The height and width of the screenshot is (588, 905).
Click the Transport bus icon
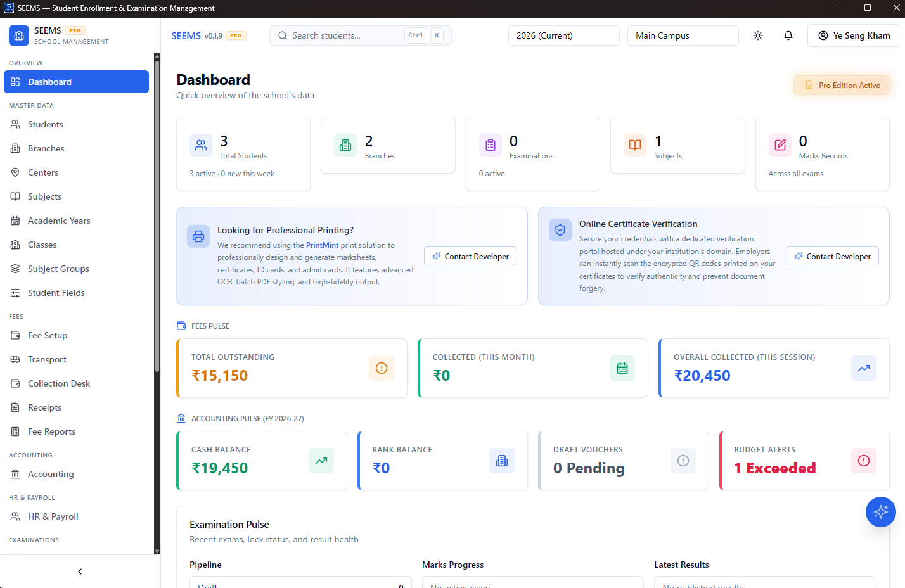point(15,359)
